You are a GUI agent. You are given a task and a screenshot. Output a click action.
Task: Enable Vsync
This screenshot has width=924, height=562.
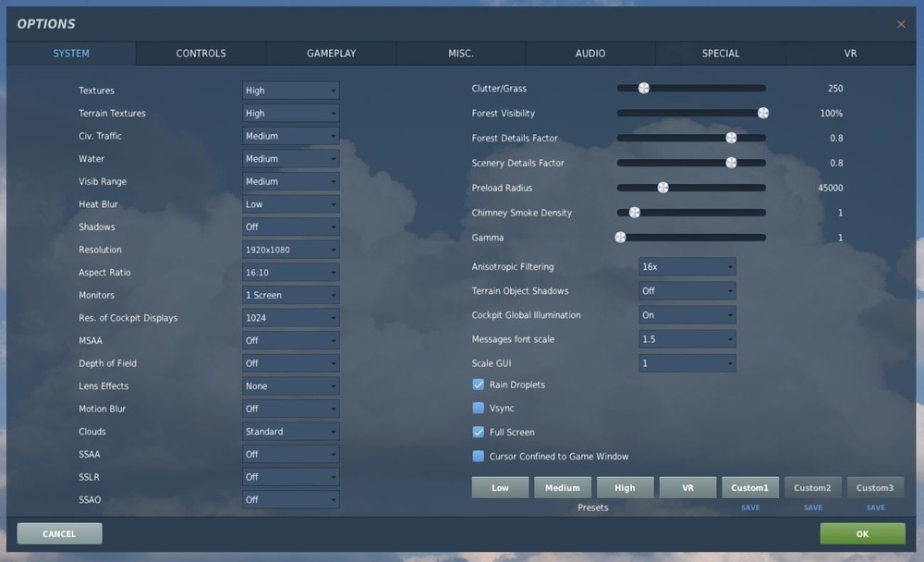click(x=479, y=408)
